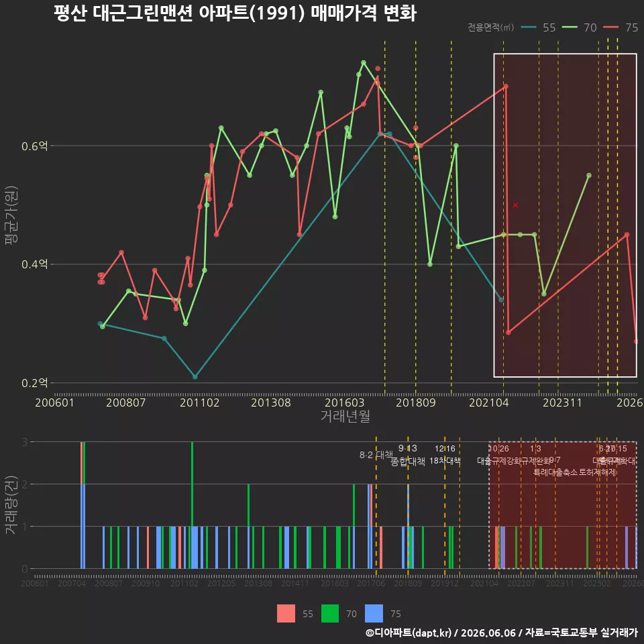Click the 201102 x-axis label on price chart

click(x=200, y=402)
